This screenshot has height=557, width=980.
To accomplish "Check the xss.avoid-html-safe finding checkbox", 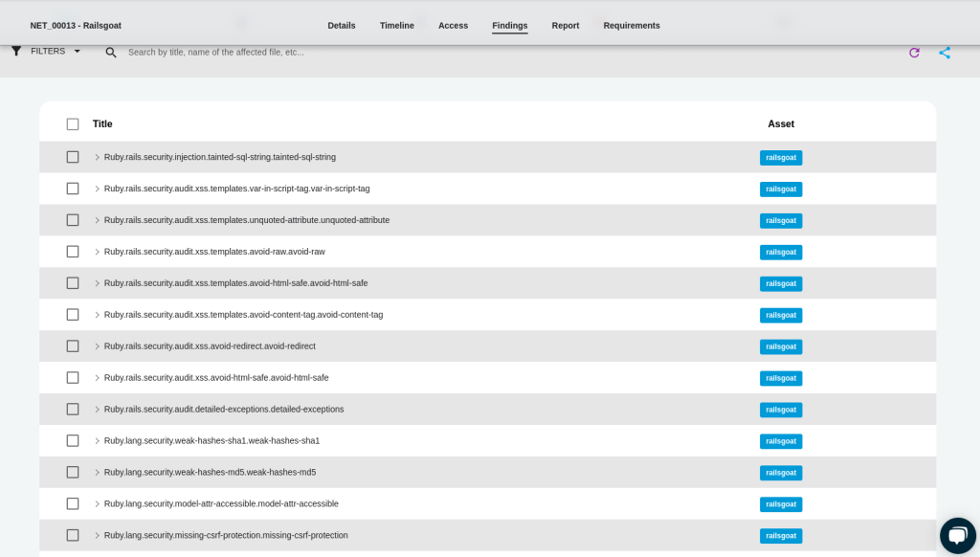I will point(73,378).
